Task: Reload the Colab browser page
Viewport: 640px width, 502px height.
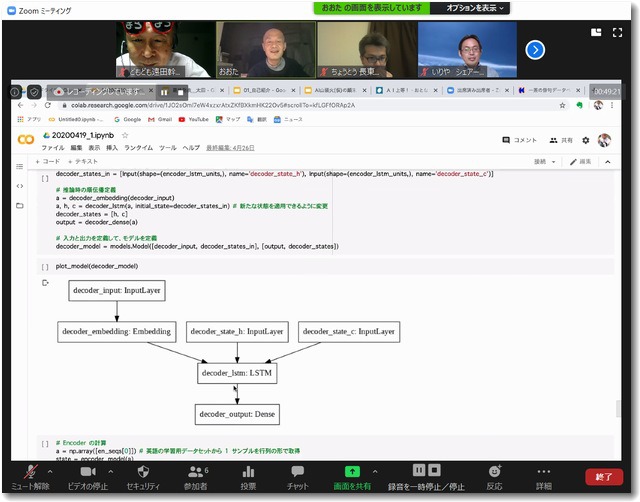Action: point(48,105)
